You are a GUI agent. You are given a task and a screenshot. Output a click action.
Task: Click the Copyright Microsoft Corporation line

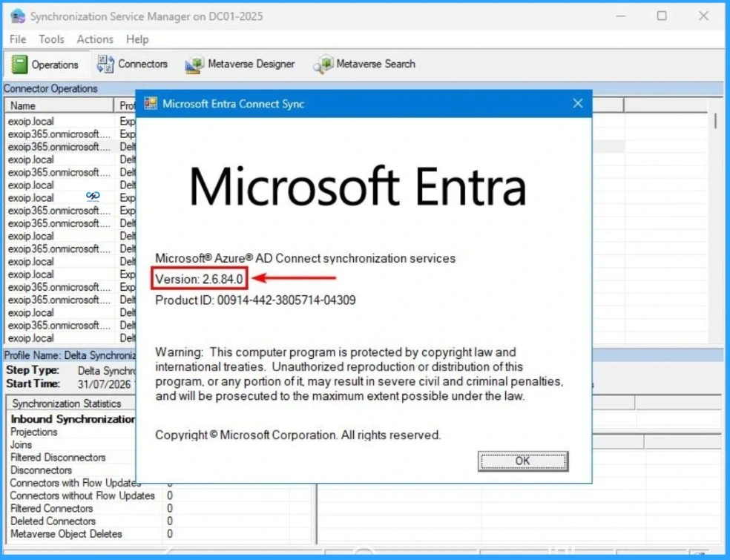(297, 435)
